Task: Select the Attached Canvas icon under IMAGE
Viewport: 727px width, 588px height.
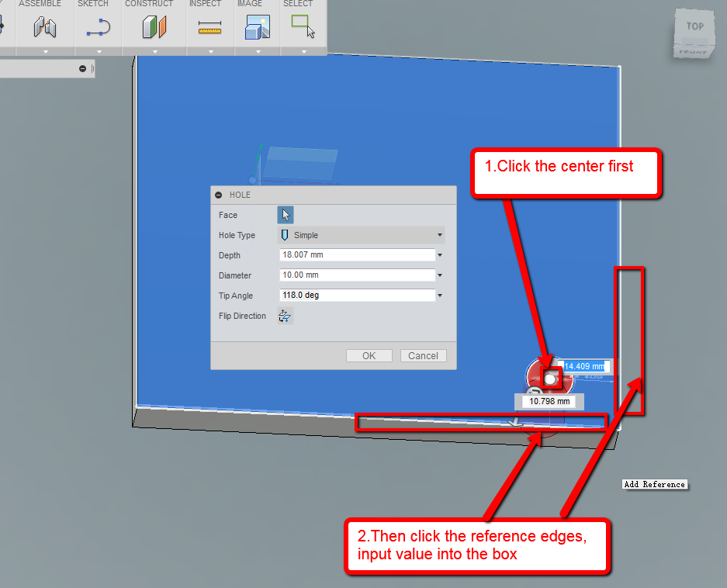Action: click(257, 27)
